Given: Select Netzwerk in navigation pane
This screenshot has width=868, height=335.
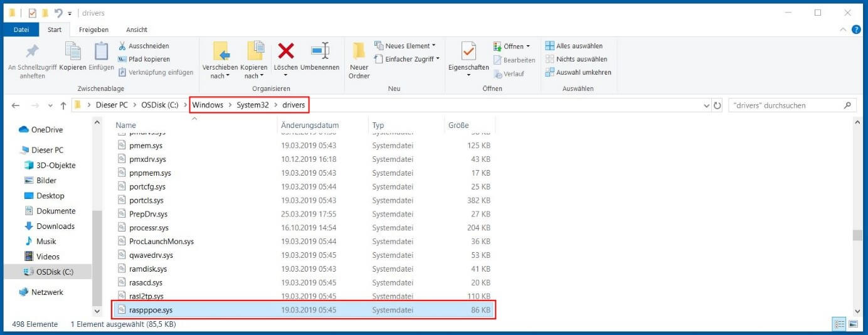Looking at the screenshot, I should click(x=41, y=292).
